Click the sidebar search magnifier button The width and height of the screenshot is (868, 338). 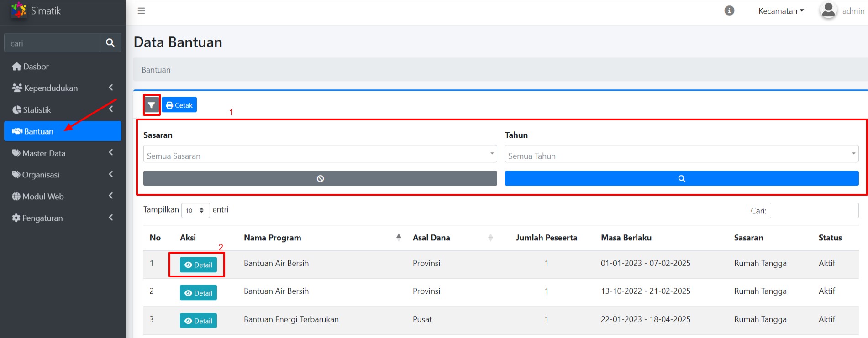click(110, 43)
